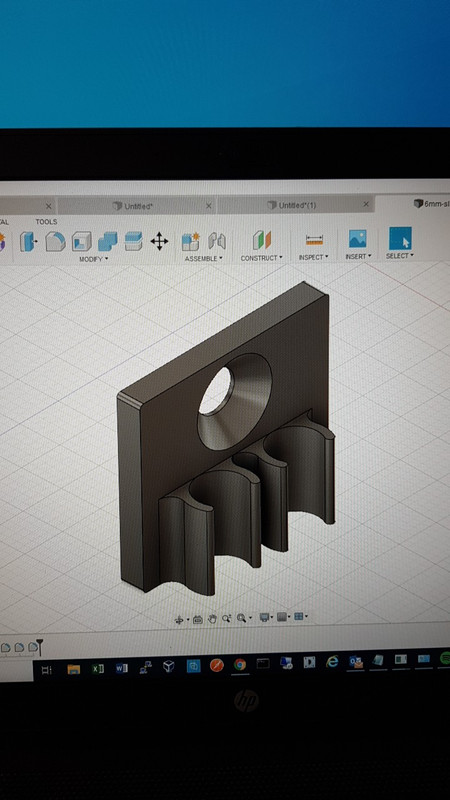Viewport: 450px width, 800px height.
Task: Open Windows Task View
Action: tap(46, 670)
